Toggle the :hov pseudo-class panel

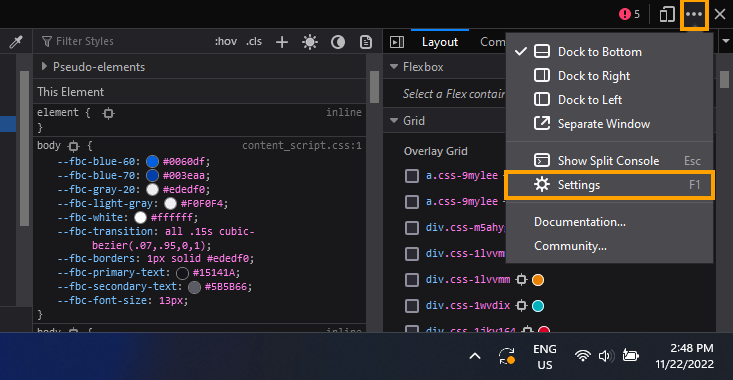[226, 42]
